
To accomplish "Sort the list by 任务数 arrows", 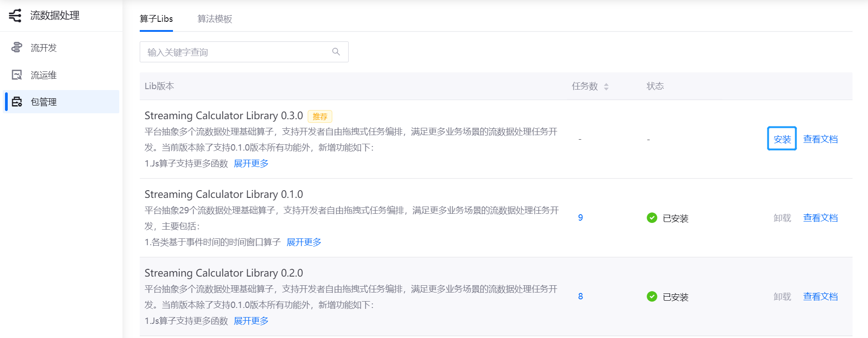I will tap(606, 86).
